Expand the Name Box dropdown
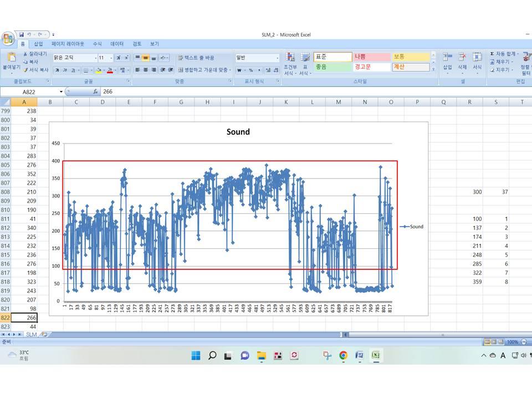 click(61, 91)
